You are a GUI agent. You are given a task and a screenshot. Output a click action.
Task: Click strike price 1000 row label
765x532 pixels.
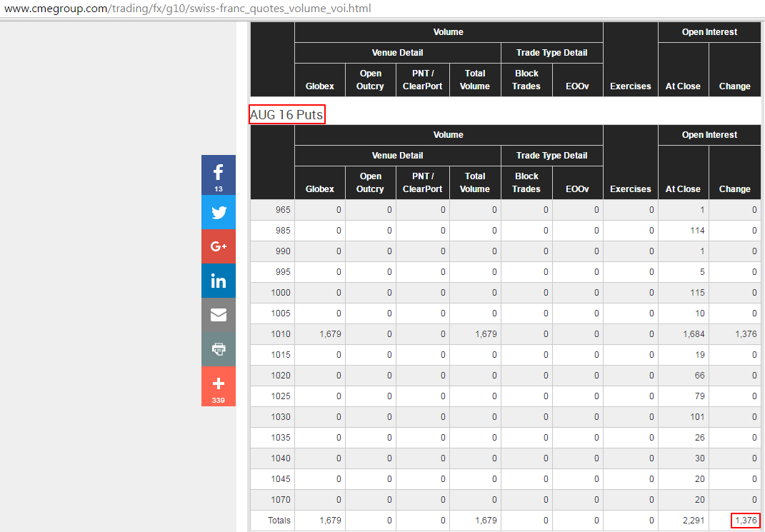[281, 293]
